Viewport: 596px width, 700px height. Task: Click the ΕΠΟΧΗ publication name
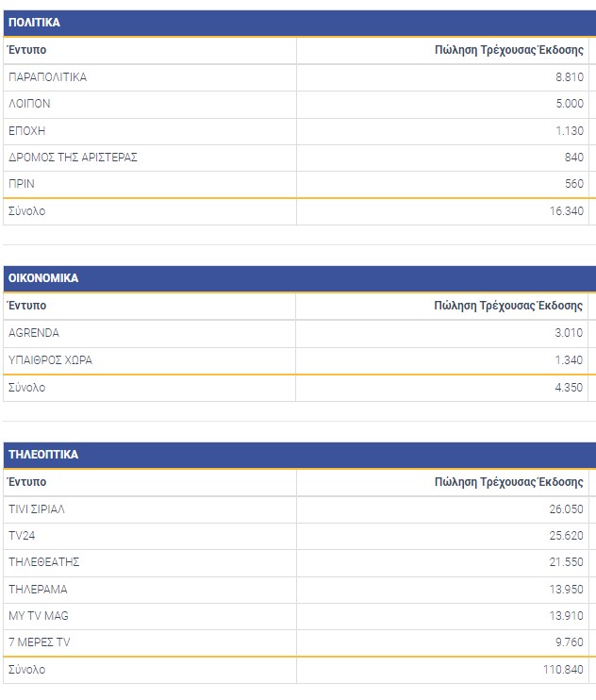[x=26, y=130]
